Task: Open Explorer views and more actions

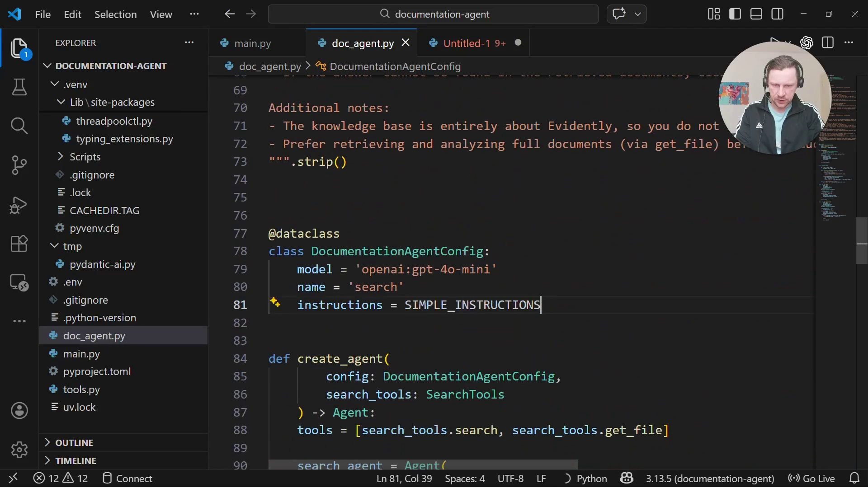Action: click(x=189, y=43)
